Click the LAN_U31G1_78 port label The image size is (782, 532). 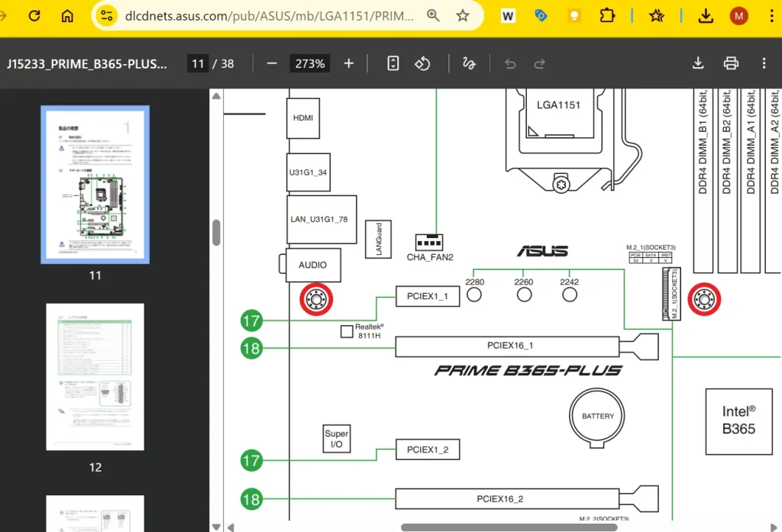(319, 219)
